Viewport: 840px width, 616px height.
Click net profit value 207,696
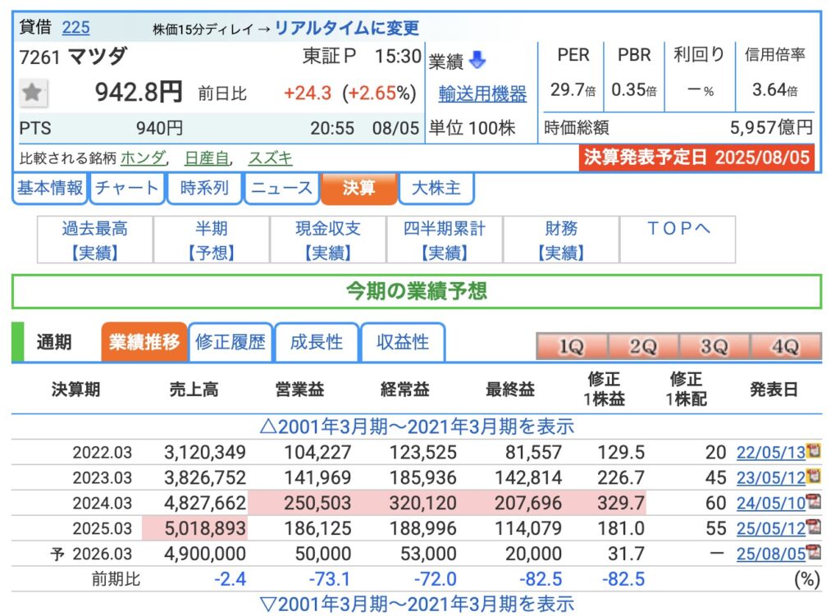pos(528,503)
